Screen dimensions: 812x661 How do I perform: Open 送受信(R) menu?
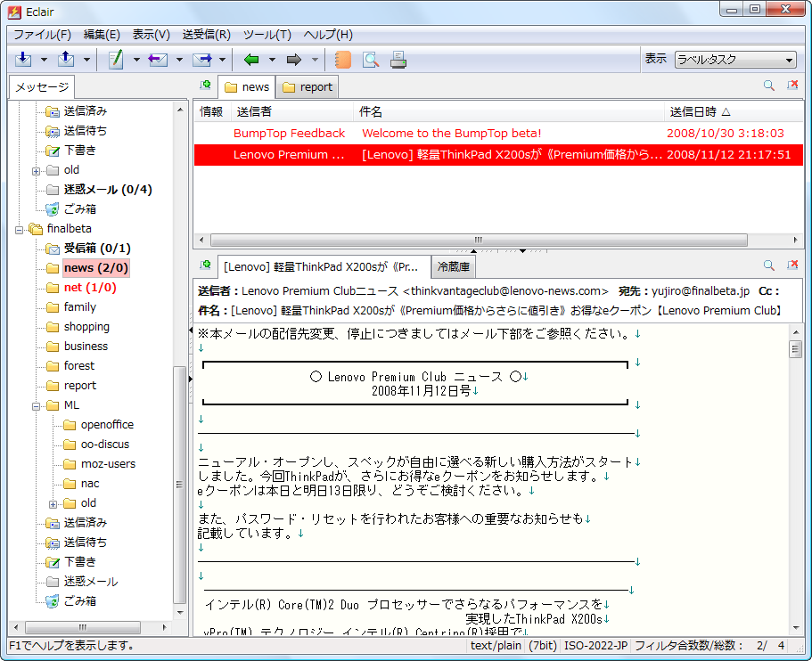click(x=206, y=35)
